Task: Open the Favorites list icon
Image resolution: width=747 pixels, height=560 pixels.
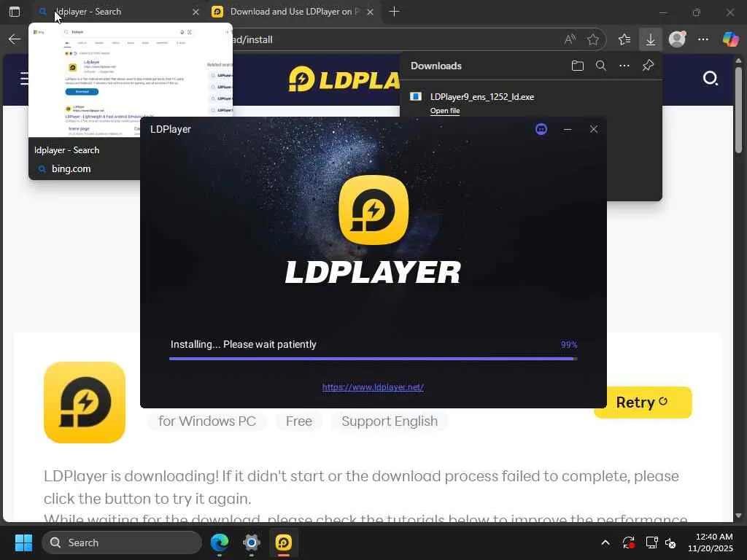Action: coord(624,39)
